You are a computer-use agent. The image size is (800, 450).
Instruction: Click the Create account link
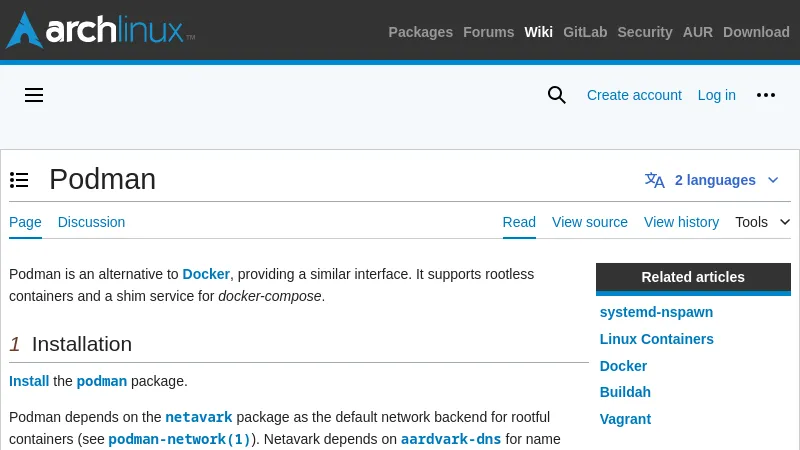pyautogui.click(x=634, y=95)
